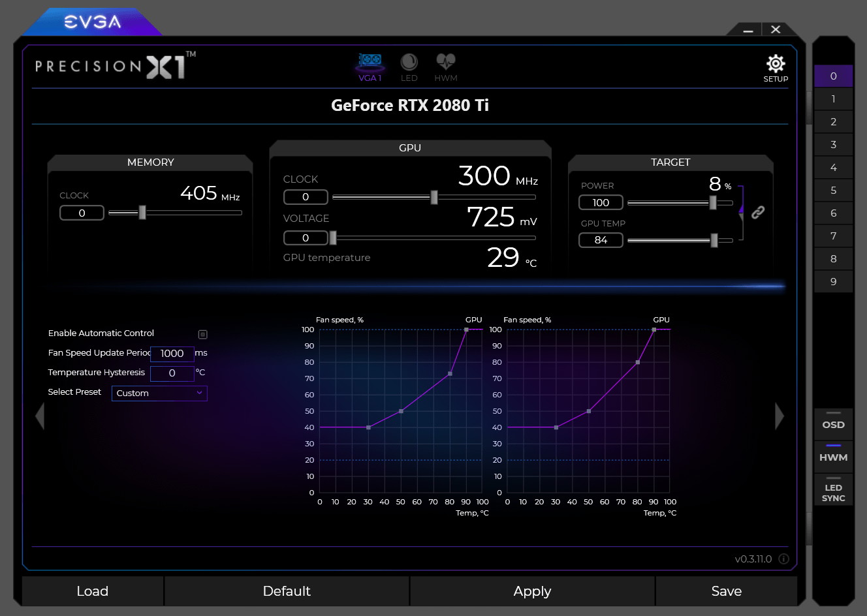Select profile slot 4
Image resolution: width=867 pixels, height=616 pixels.
pyautogui.click(x=833, y=168)
